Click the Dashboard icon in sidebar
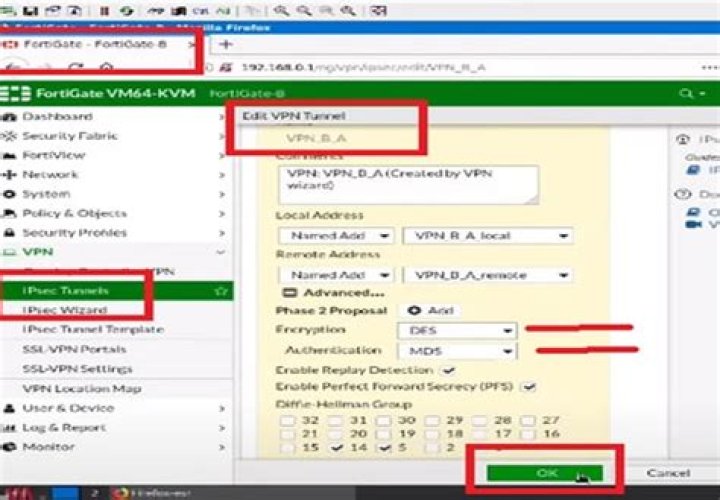This screenshot has width=720, height=500. (x=8, y=117)
